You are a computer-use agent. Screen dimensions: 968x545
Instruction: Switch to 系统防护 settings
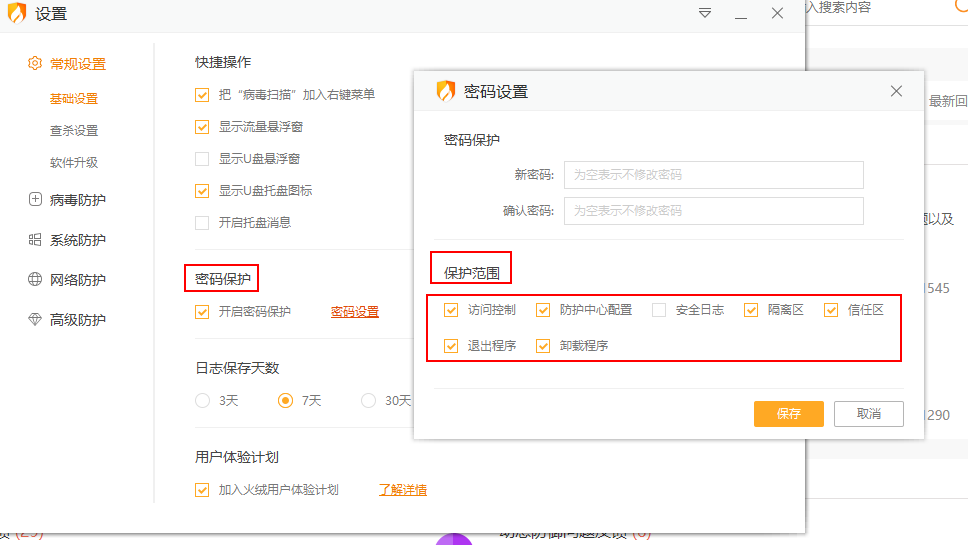(x=78, y=240)
